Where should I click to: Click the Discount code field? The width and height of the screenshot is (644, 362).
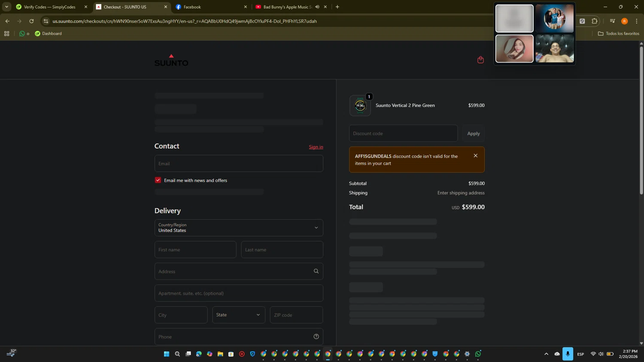coord(403,133)
